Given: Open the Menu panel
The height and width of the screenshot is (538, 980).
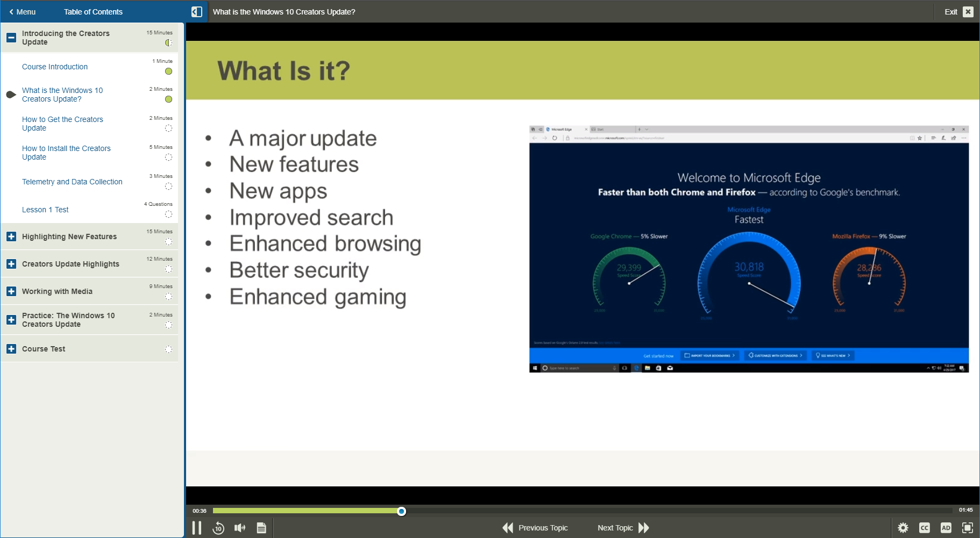Looking at the screenshot, I should point(22,11).
